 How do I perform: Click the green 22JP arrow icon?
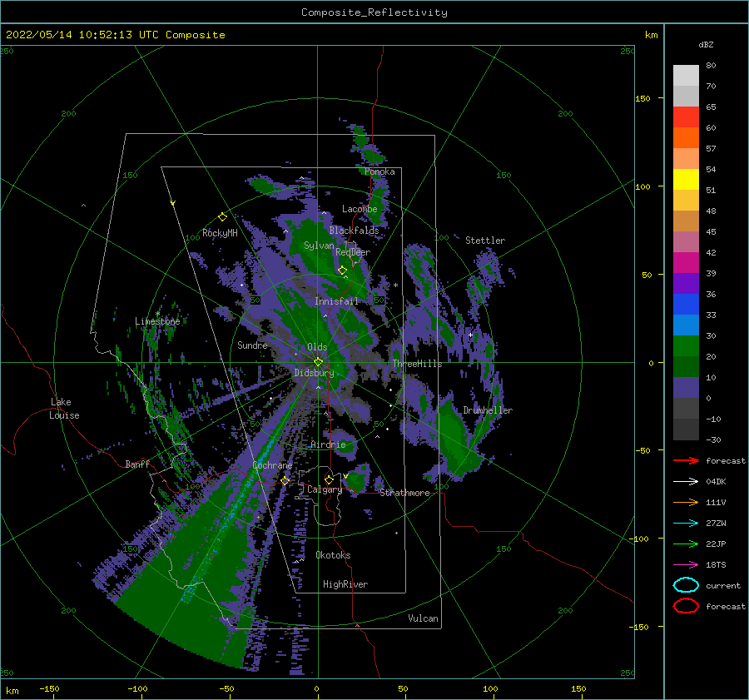tap(686, 544)
